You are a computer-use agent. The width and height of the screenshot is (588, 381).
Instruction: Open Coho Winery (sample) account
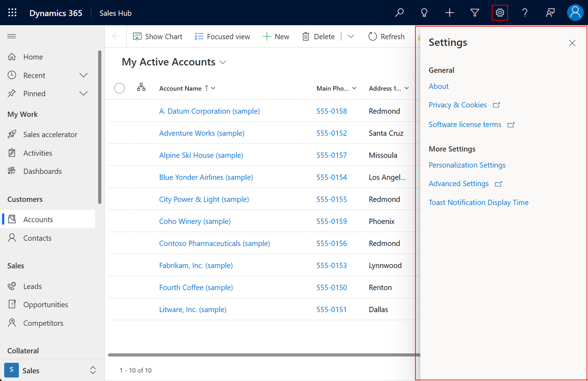tap(195, 221)
